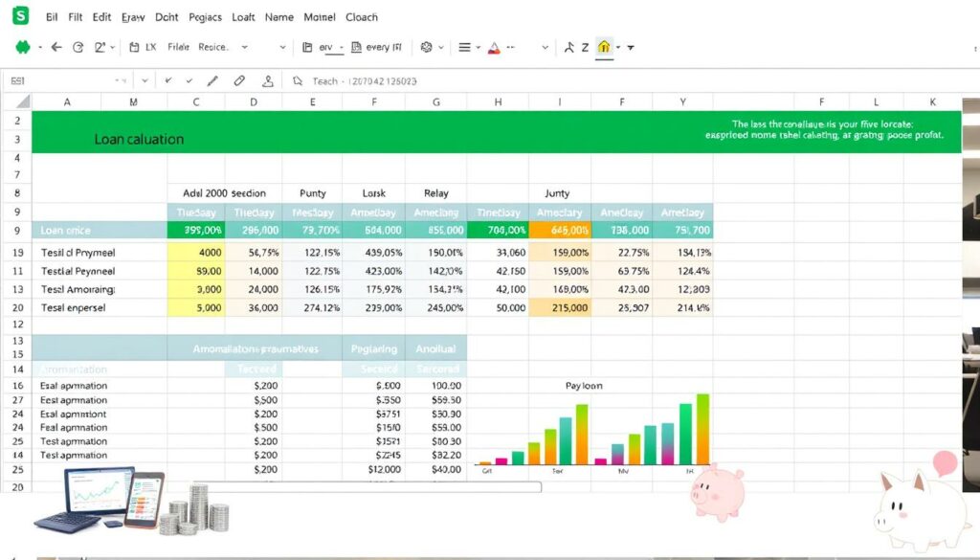Click the eraser icon in formula bar
980x560 pixels.
click(x=239, y=80)
